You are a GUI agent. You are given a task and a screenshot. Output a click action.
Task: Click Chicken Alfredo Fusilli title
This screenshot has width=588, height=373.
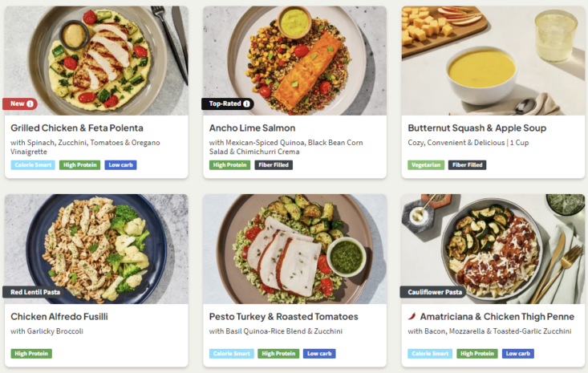(59, 317)
